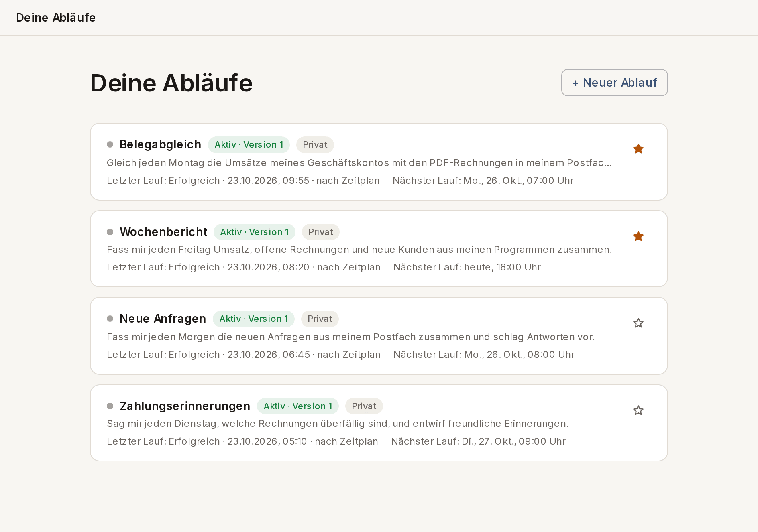Click status dot next to Wochenbericht
Viewport: 758px width, 532px height.
[x=110, y=232]
